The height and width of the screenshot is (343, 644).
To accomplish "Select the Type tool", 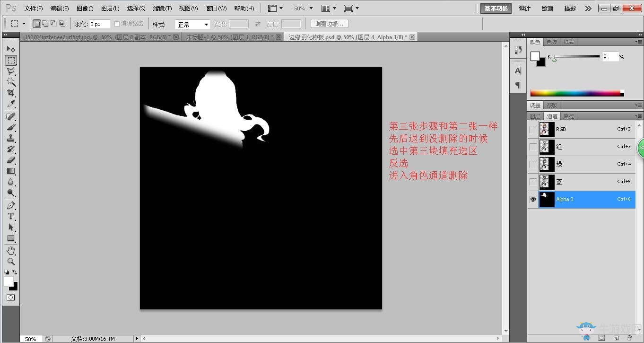I will click(11, 216).
